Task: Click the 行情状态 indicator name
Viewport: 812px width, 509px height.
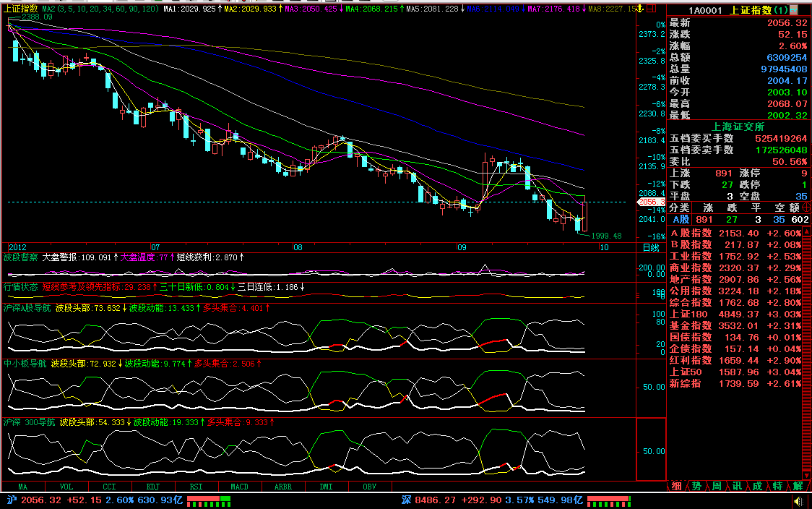Action: click(x=21, y=286)
